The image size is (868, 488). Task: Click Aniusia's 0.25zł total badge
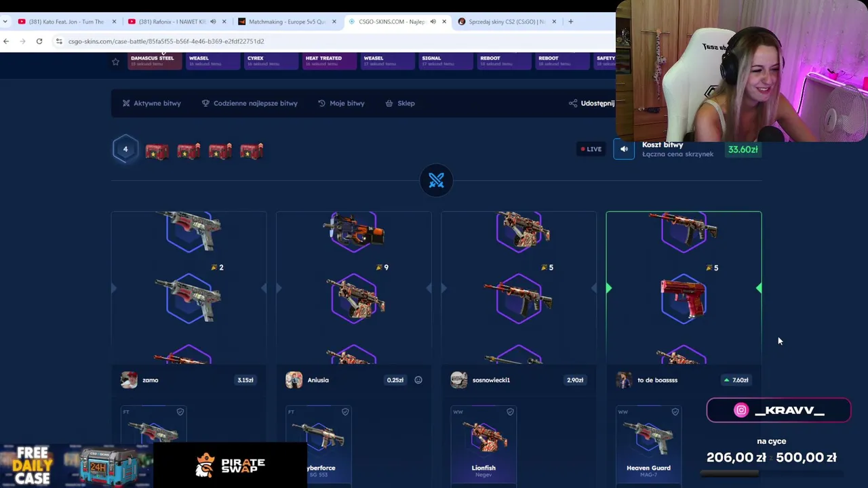click(x=395, y=380)
